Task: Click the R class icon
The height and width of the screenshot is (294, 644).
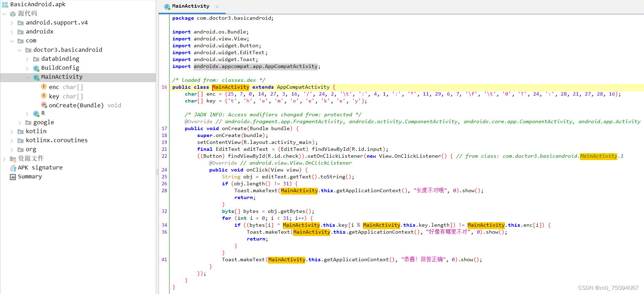Action: point(36,114)
